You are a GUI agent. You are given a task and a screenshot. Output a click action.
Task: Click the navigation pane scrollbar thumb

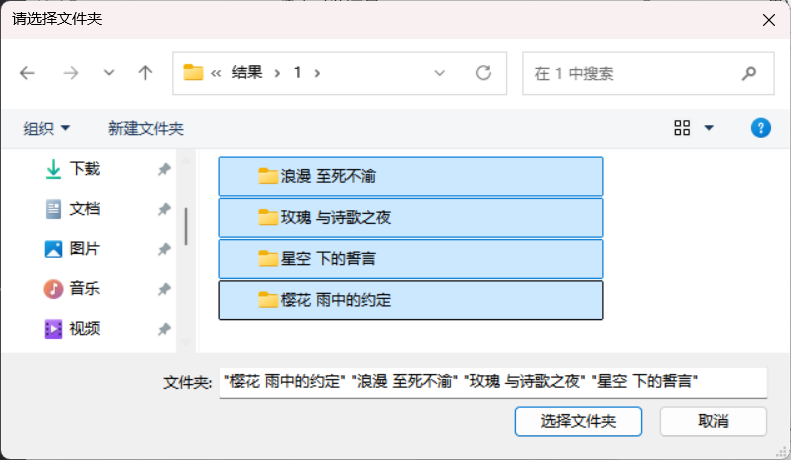click(186, 226)
